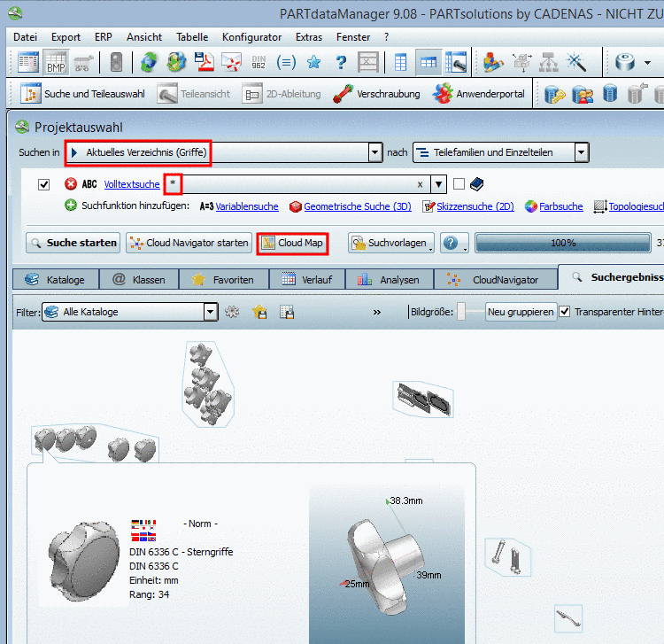Open Suche und Teileauswahl view
Screen dimensions: 664x644
tap(83, 94)
